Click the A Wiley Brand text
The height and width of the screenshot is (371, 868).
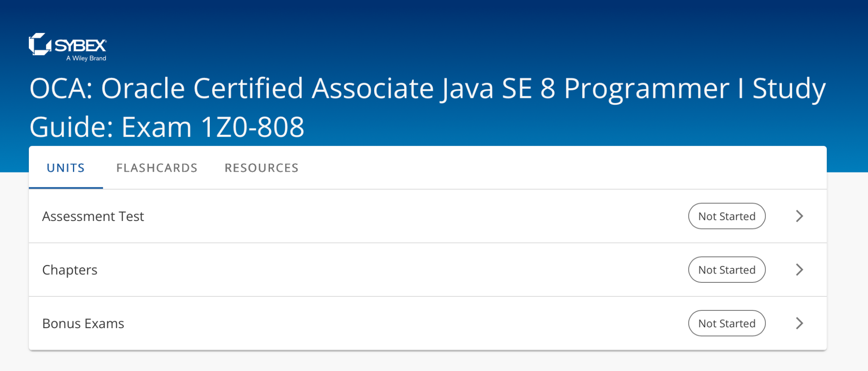86,59
